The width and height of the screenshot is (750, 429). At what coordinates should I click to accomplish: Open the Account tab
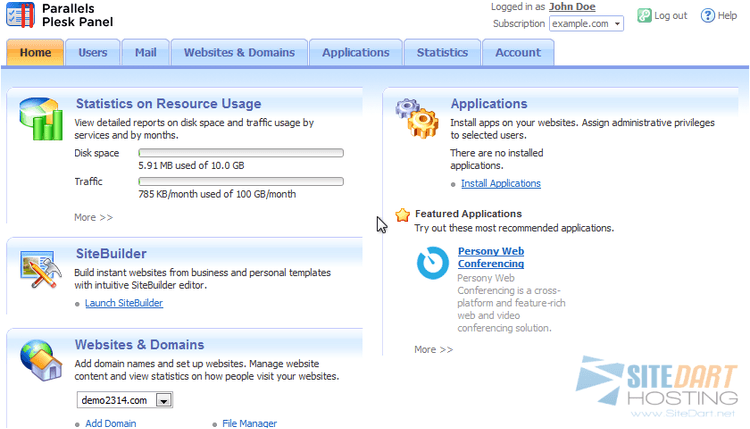pyautogui.click(x=518, y=52)
